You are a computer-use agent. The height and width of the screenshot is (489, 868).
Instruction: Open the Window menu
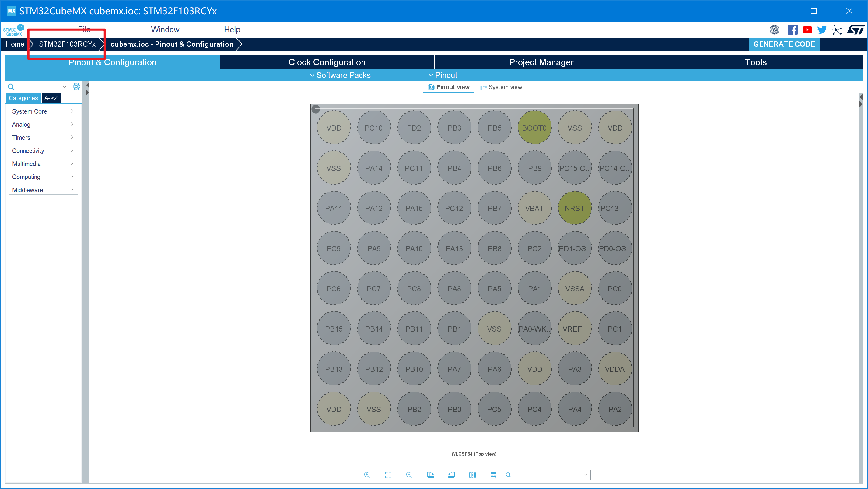coord(165,29)
